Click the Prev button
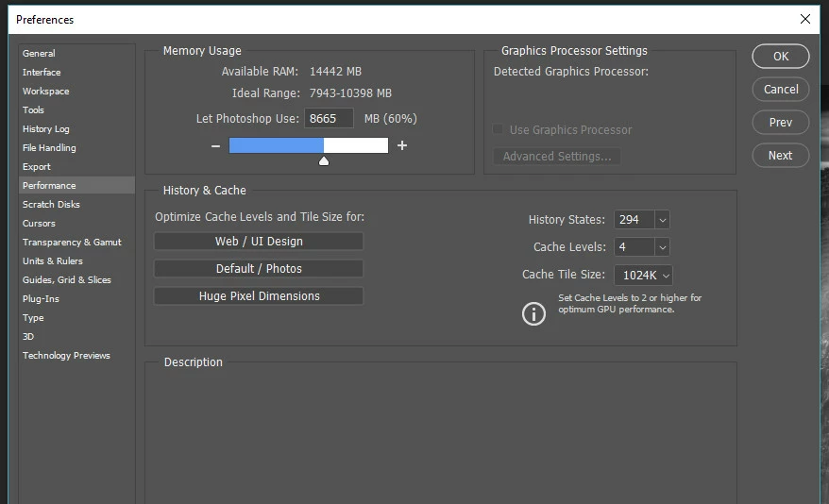 coord(780,123)
